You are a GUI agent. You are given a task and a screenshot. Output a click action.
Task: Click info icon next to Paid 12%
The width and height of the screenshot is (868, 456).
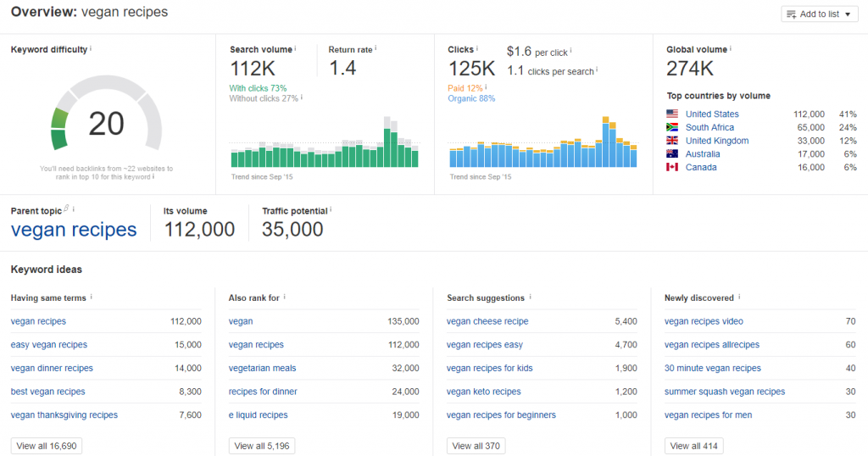[486, 87]
